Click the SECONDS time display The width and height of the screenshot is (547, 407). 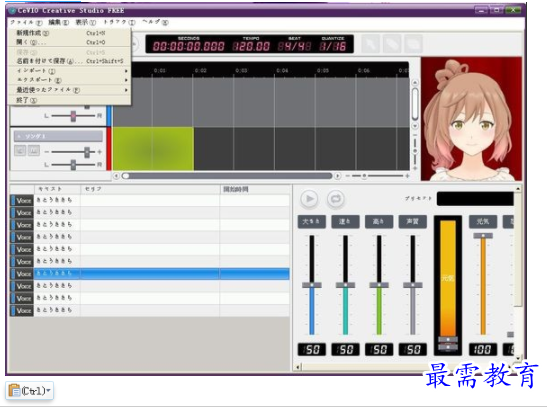tap(188, 46)
